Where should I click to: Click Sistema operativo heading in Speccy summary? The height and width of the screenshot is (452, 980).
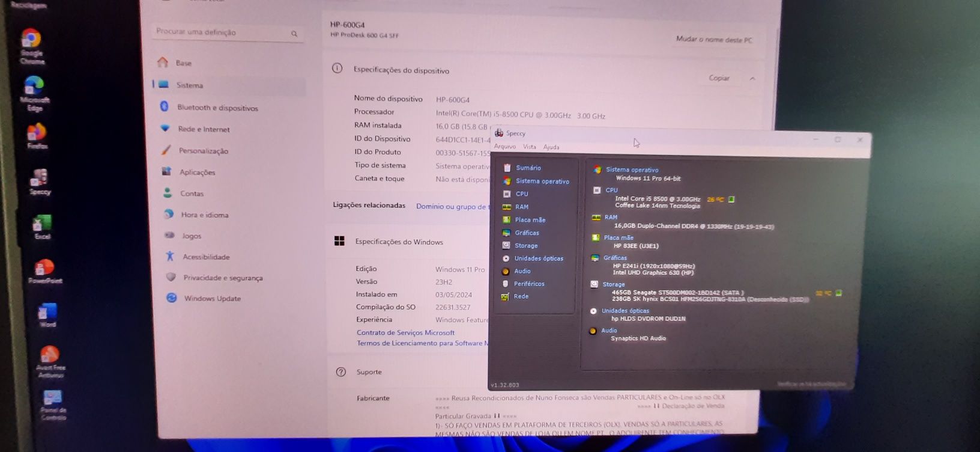click(632, 170)
